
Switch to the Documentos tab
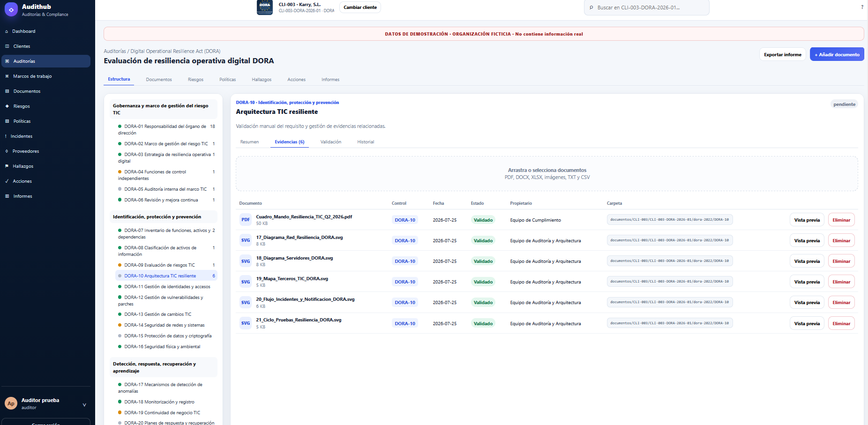(x=159, y=80)
